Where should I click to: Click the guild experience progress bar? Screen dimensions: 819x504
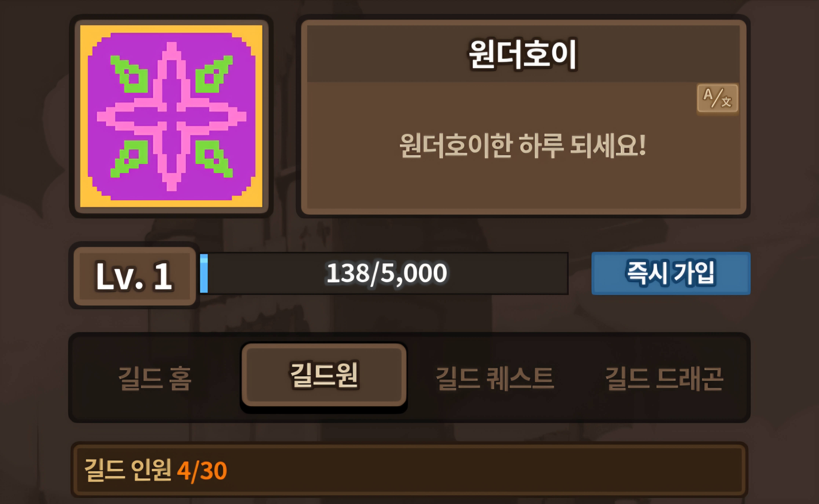384,273
